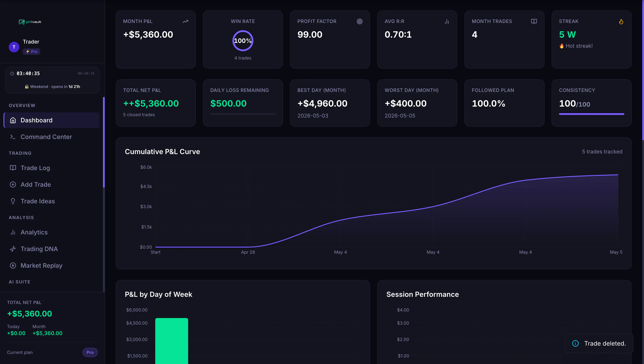Open the Dashboard page

[52, 120]
